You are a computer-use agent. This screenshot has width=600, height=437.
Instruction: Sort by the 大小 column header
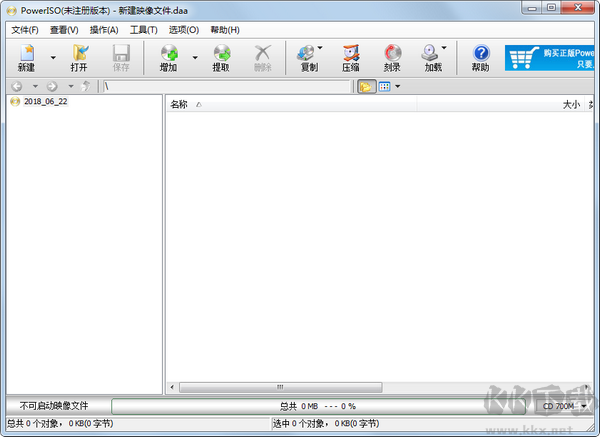coord(500,104)
